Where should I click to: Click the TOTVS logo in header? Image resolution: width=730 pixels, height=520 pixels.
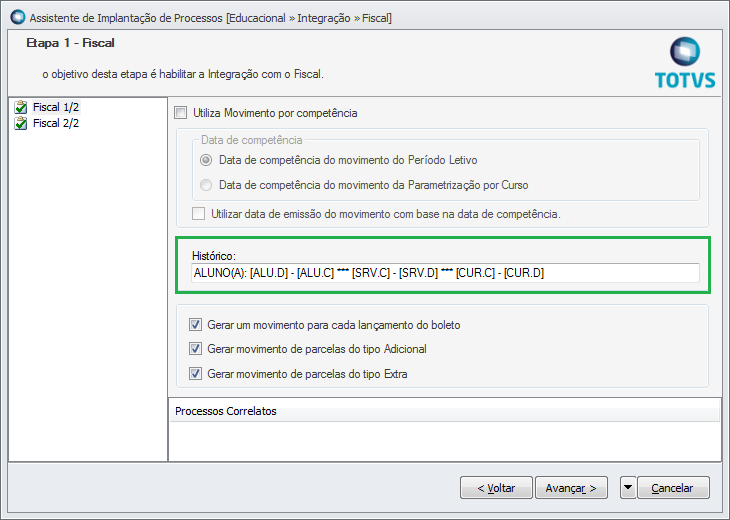685,62
